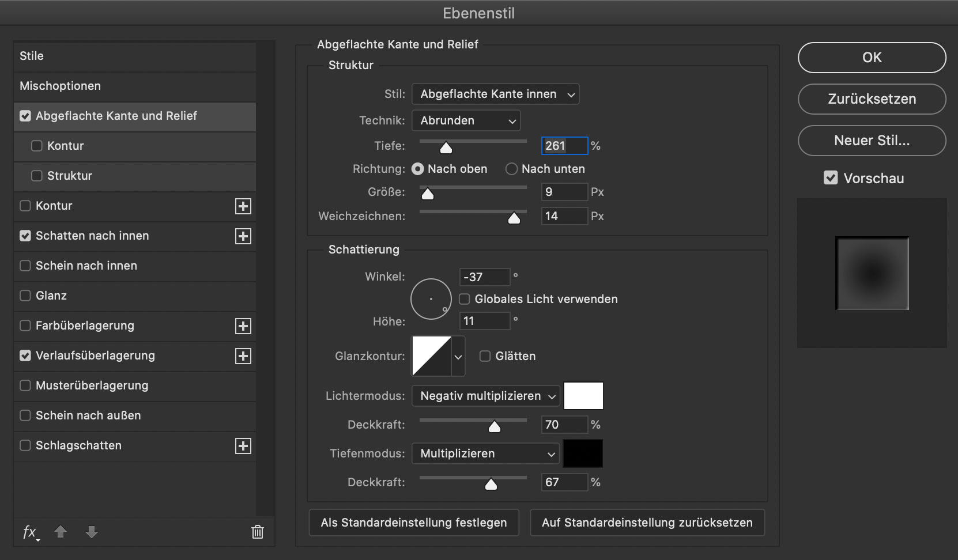Click the Größe slider handle
Screen dimensions: 958x560
tap(428, 194)
